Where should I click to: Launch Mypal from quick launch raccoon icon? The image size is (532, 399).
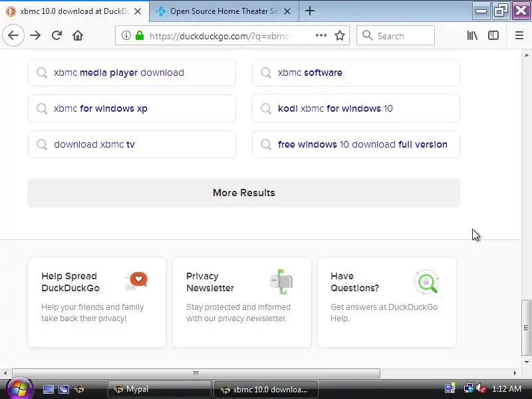pos(79,389)
